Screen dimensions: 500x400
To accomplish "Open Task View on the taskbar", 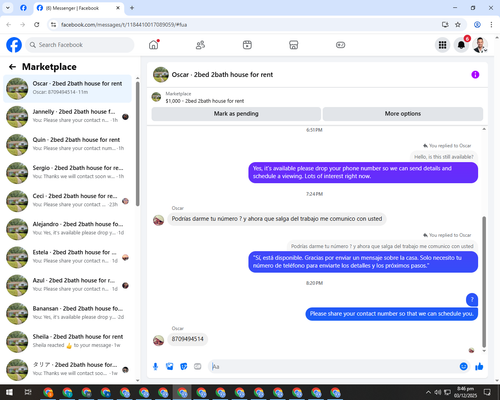I will point(28,392).
